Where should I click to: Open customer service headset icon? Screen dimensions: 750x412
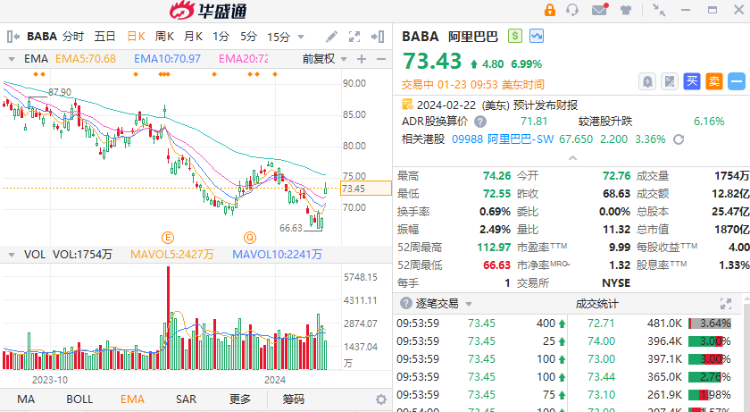(572, 10)
